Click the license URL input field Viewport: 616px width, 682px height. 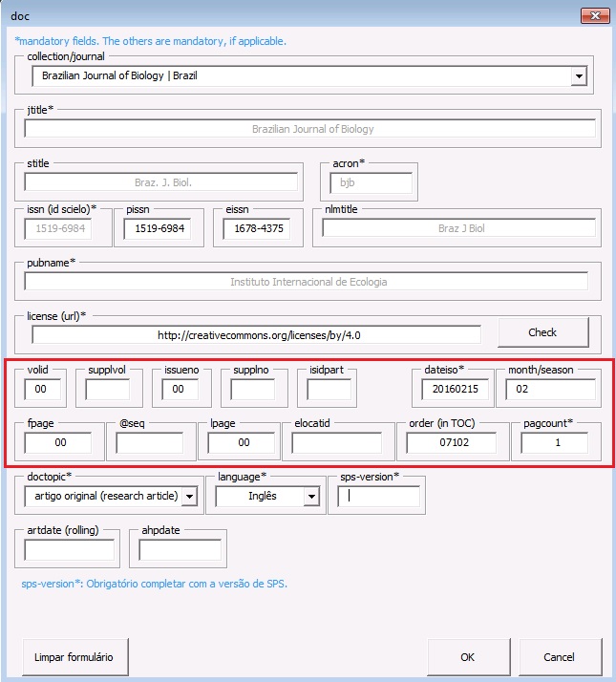pos(256,334)
